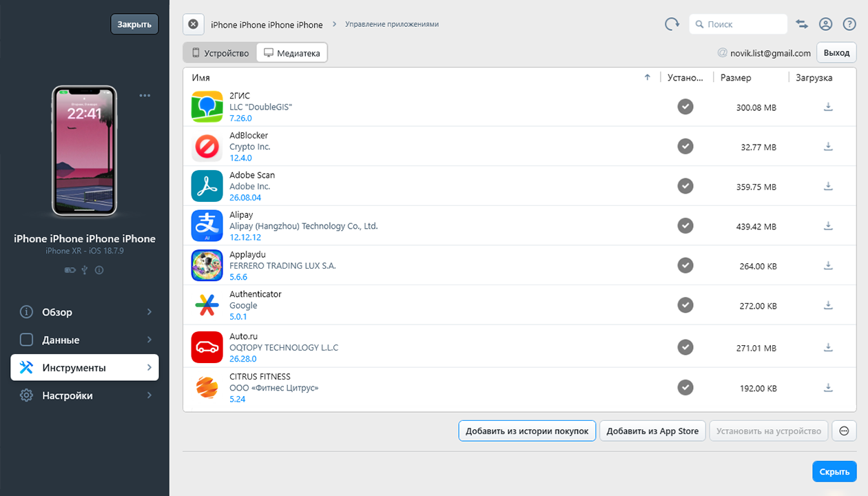
Task: Open the help question mark icon
Action: [849, 24]
